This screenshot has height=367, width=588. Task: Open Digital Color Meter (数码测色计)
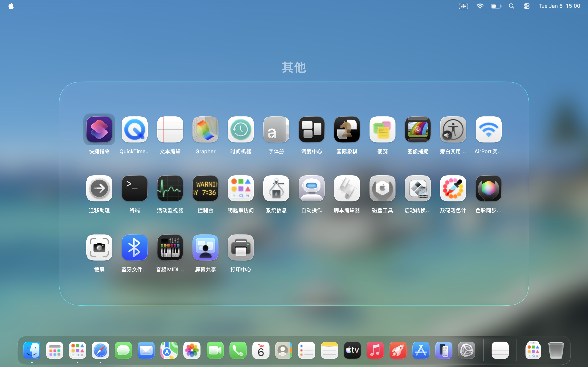453,189
